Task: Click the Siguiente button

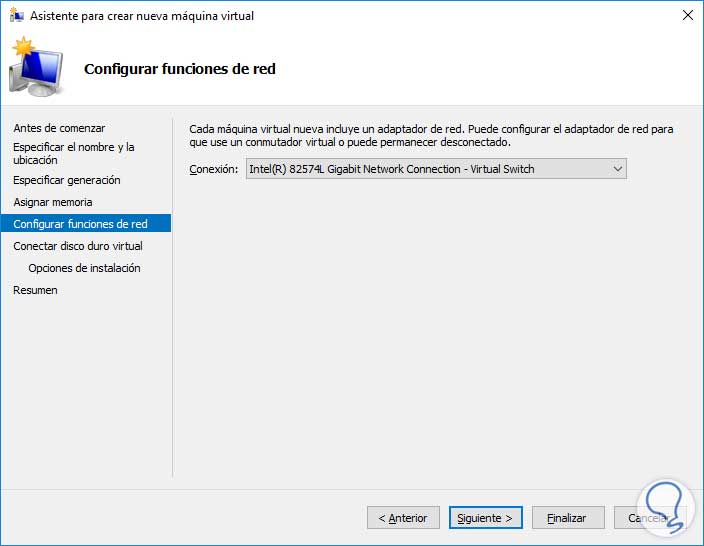Action: tap(485, 518)
